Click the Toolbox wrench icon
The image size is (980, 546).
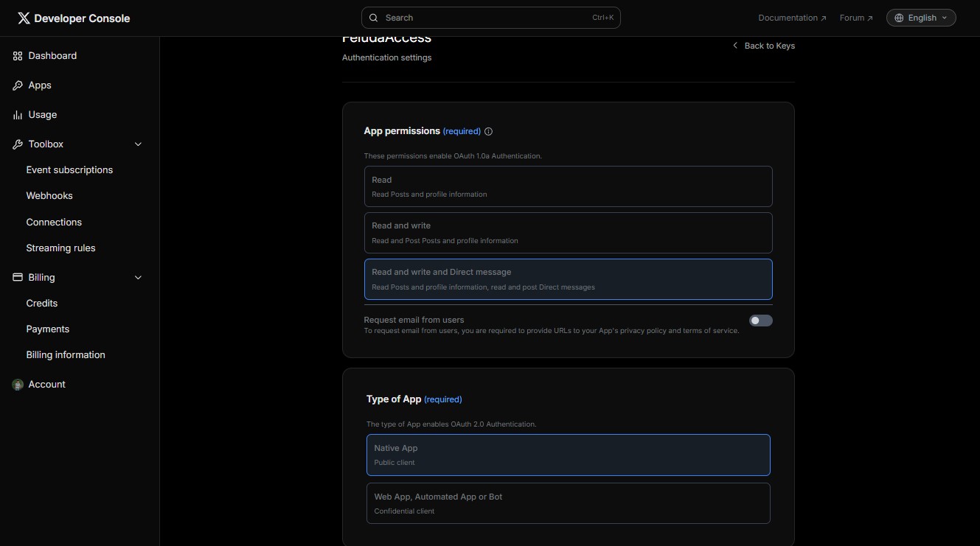pyautogui.click(x=18, y=144)
